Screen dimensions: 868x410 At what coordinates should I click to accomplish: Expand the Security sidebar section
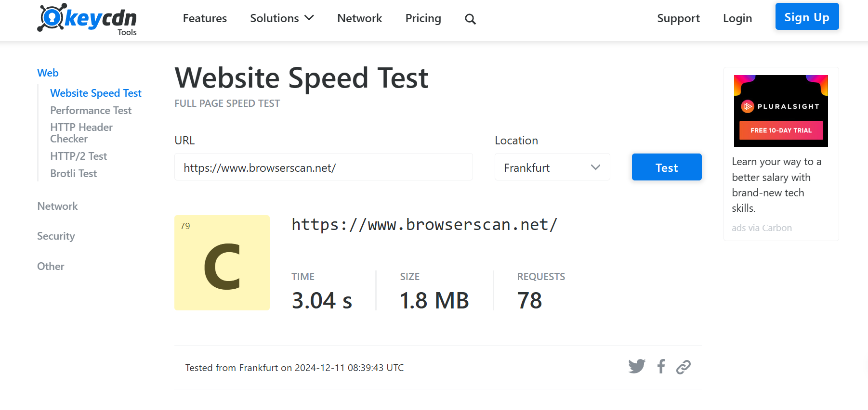(56, 236)
